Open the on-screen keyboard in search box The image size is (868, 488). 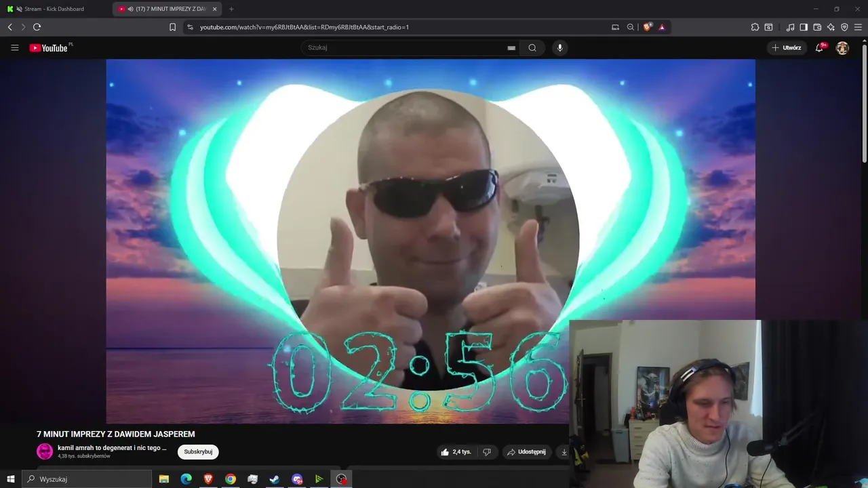coord(511,47)
